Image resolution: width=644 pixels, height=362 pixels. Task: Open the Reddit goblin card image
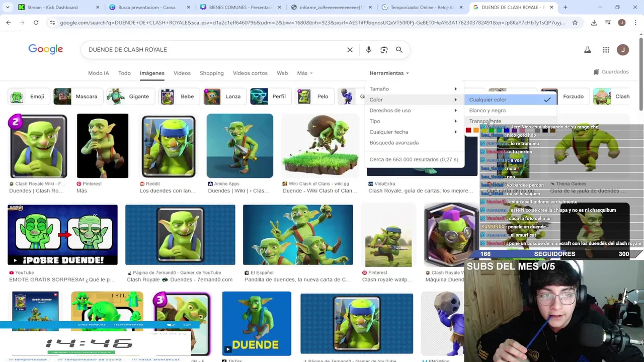(x=168, y=146)
